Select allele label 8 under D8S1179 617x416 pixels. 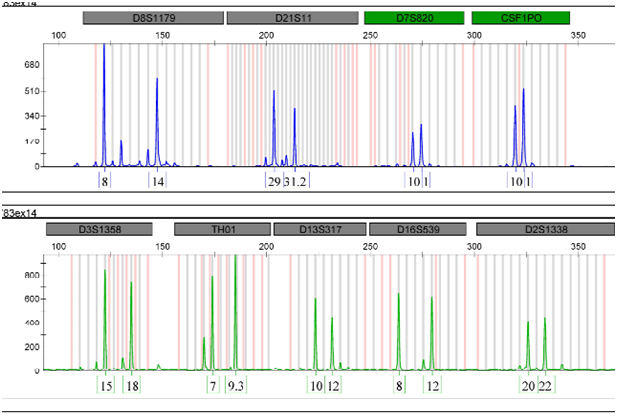click(104, 181)
